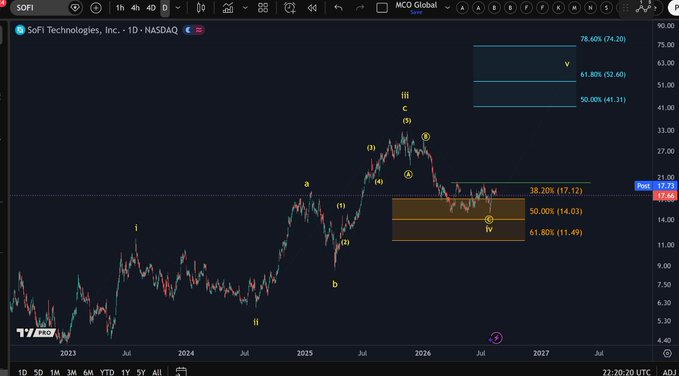
Task: Expand the layout management dropdown arrow
Action: point(447,8)
